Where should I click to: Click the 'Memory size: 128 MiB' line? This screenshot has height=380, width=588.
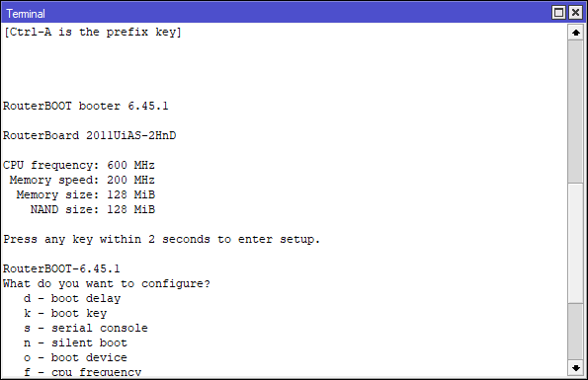pyautogui.click(x=86, y=194)
